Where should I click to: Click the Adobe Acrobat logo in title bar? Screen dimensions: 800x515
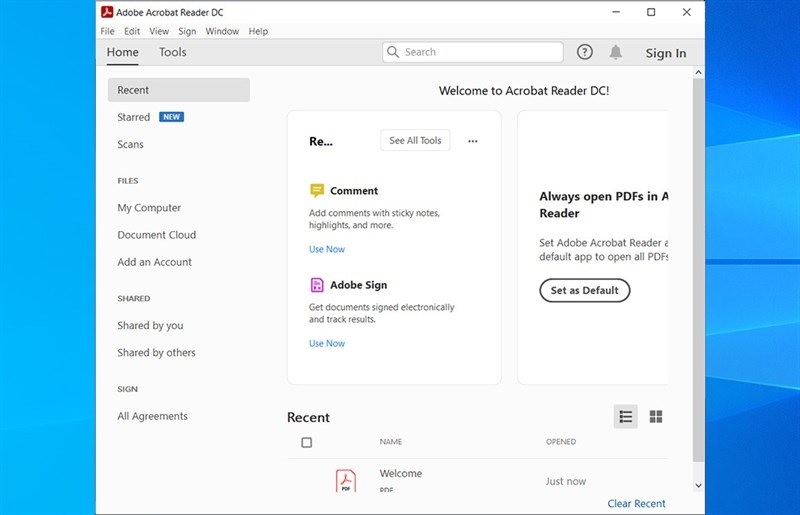106,12
